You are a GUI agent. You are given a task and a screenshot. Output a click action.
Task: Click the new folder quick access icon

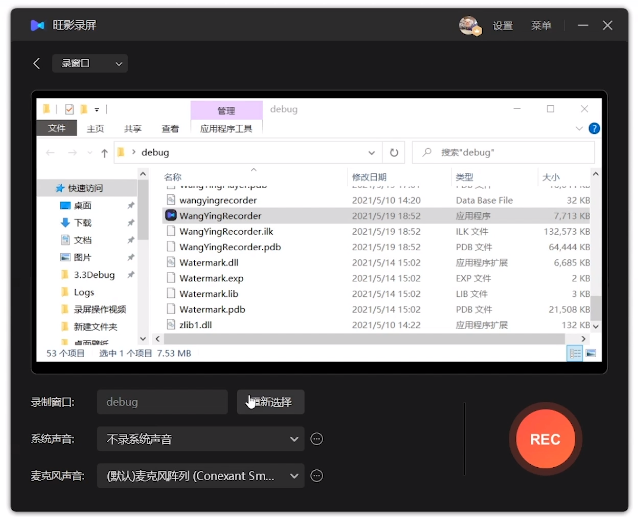coord(84,109)
